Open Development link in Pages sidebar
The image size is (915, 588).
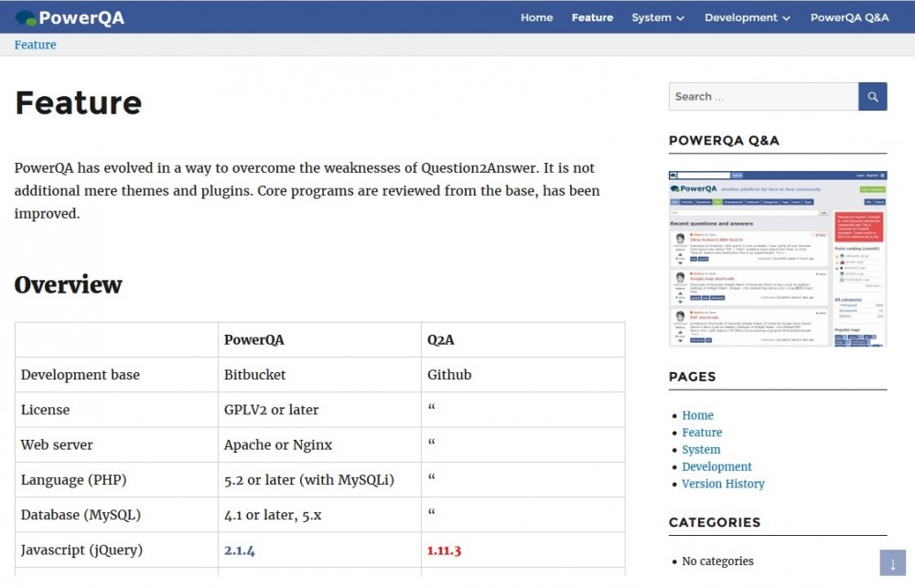tap(716, 466)
